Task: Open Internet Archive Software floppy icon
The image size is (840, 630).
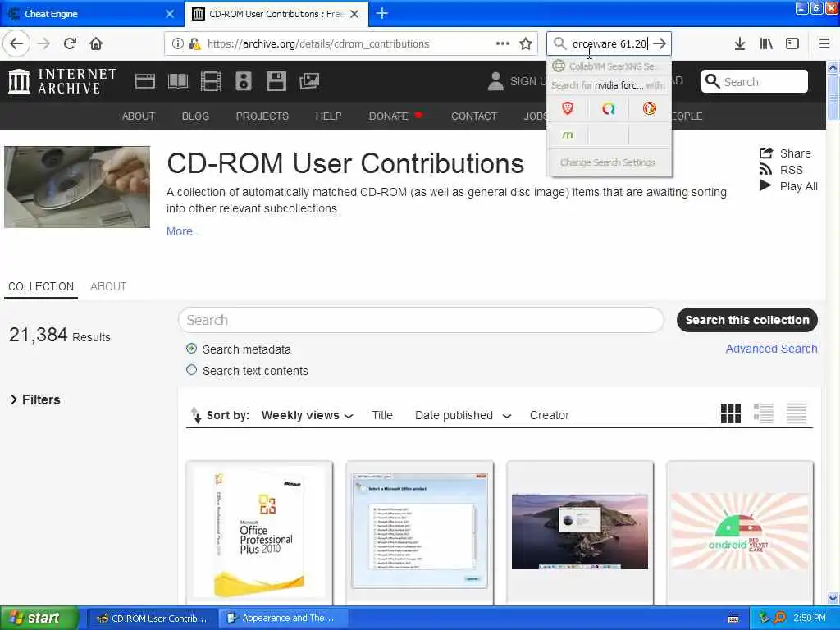Action: click(276, 81)
